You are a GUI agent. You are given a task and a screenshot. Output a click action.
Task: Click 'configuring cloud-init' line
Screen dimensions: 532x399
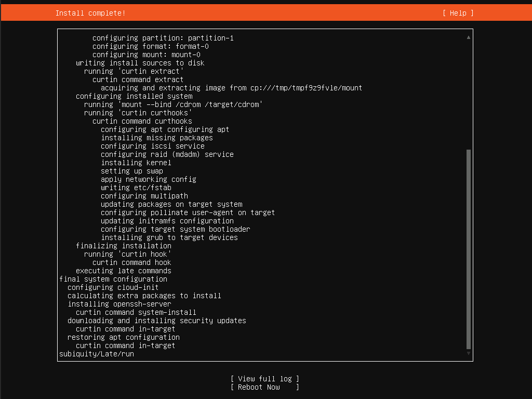tap(113, 287)
